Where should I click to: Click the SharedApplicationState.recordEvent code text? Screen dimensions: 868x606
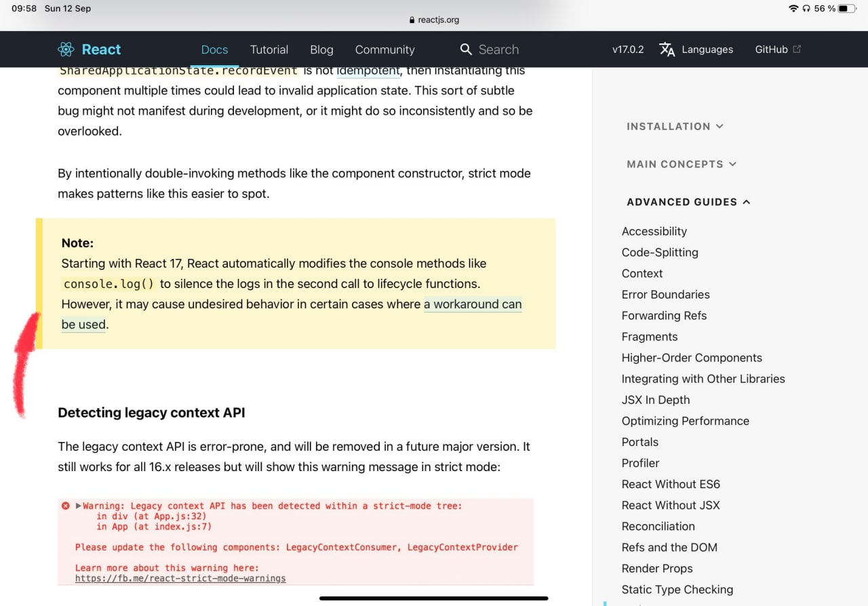[x=179, y=70]
